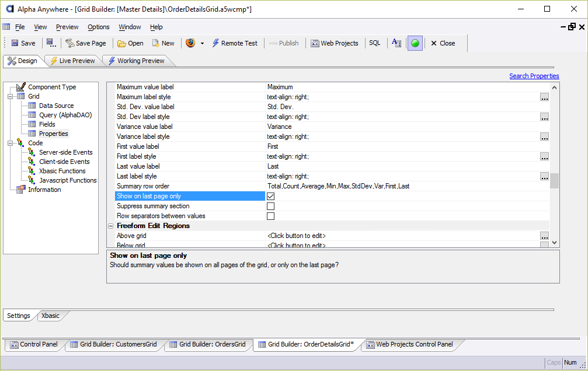This screenshot has height=371, width=588.
Task: Select Fields in the tree
Action: pos(47,124)
